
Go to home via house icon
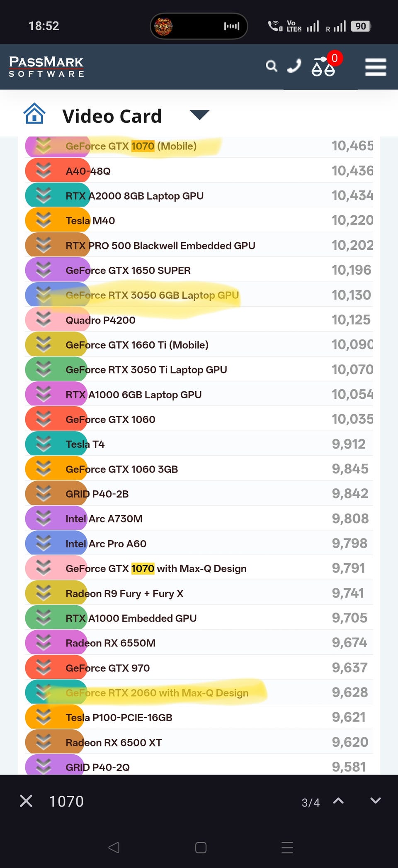(34, 113)
